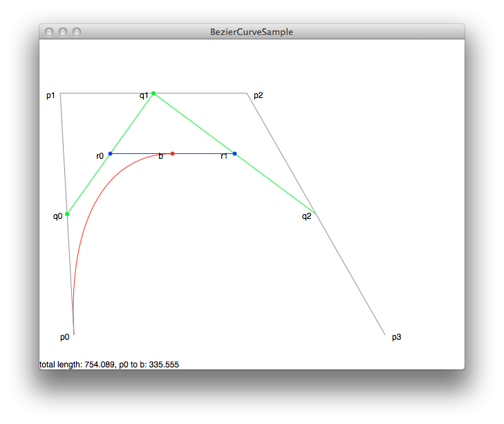Click the blue point r1
Image resolution: width=504 pixels, height=424 pixels.
[234, 154]
